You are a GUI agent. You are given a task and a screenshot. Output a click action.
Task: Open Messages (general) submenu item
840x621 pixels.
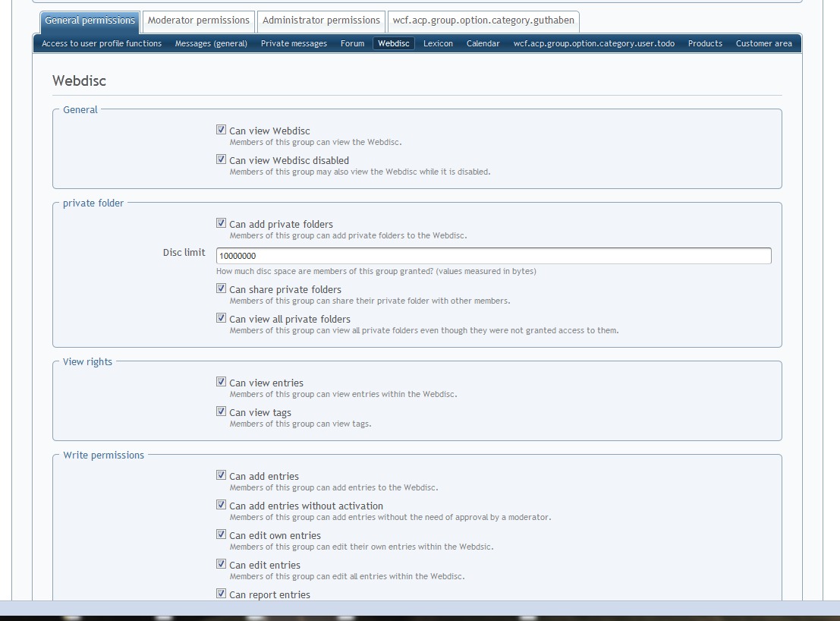211,44
